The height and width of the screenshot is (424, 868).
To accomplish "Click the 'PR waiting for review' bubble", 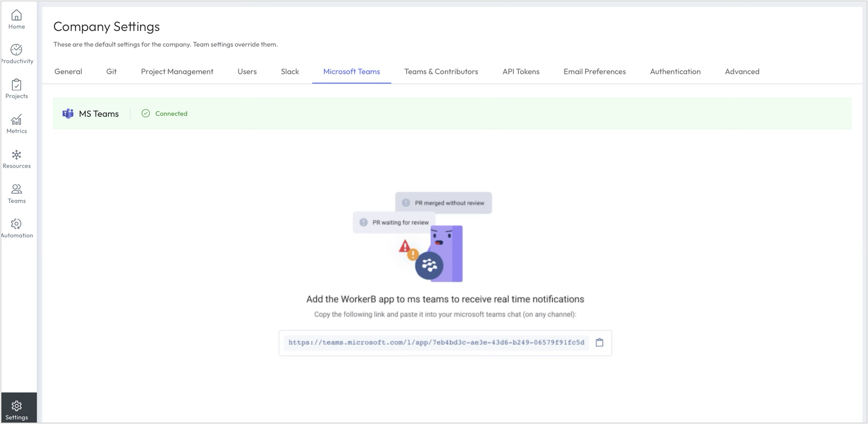I will pyautogui.click(x=394, y=222).
